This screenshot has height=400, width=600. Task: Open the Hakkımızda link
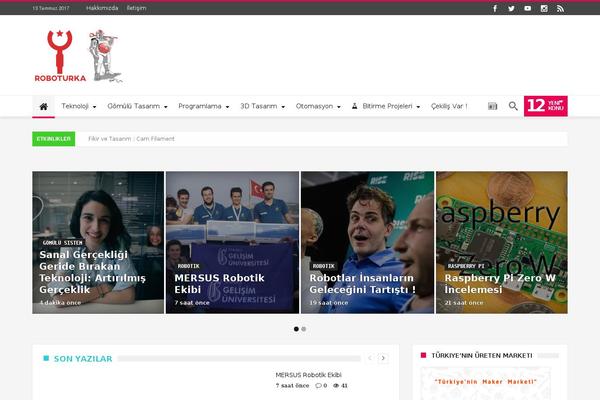102,8
